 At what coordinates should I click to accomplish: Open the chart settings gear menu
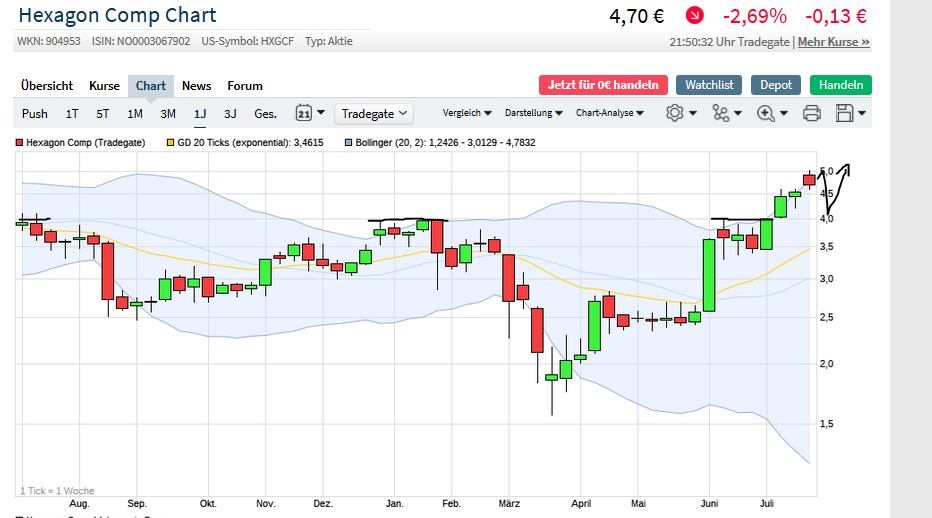674,113
